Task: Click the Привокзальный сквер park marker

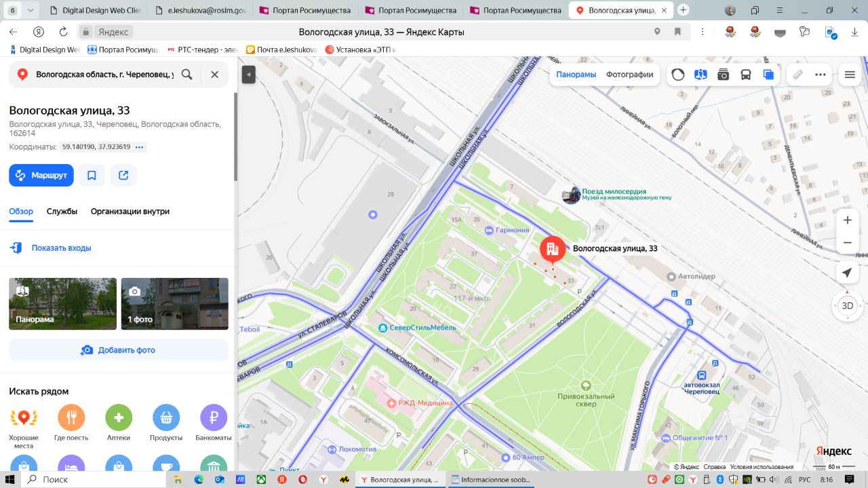Action: click(x=587, y=386)
